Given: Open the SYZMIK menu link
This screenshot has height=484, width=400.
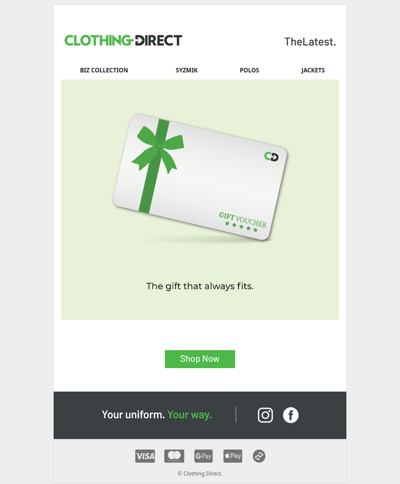Looking at the screenshot, I should pyautogui.click(x=187, y=70).
